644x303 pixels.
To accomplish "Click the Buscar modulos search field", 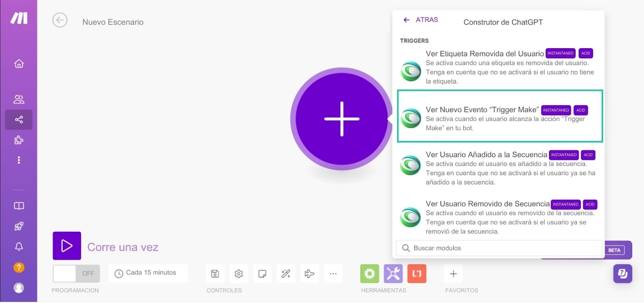I will tap(499, 248).
